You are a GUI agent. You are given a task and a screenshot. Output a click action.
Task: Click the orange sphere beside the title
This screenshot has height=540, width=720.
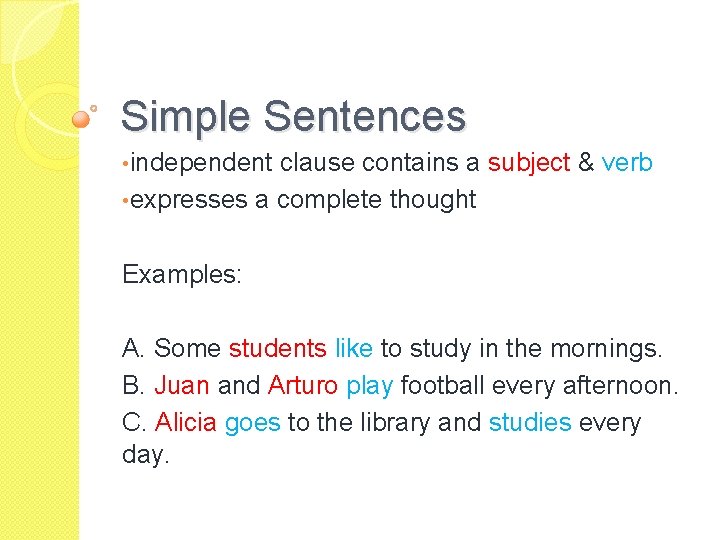81,119
